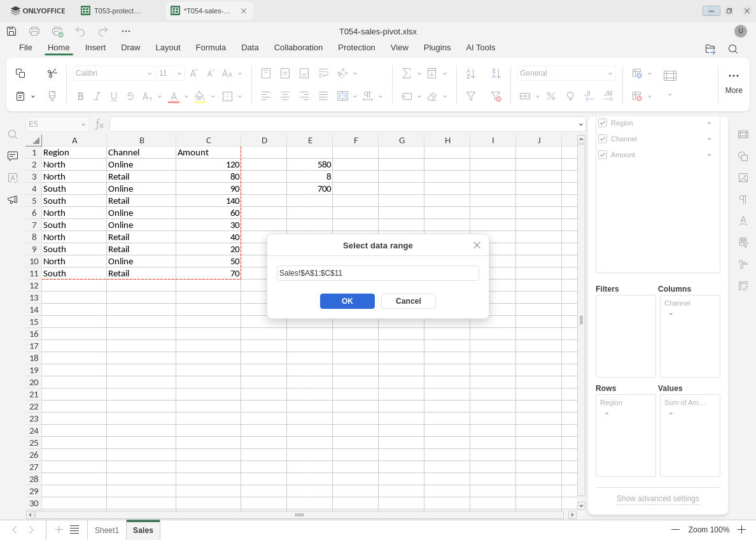Open the font size dropdown
Image resolution: width=756 pixels, height=540 pixels.
(x=179, y=73)
